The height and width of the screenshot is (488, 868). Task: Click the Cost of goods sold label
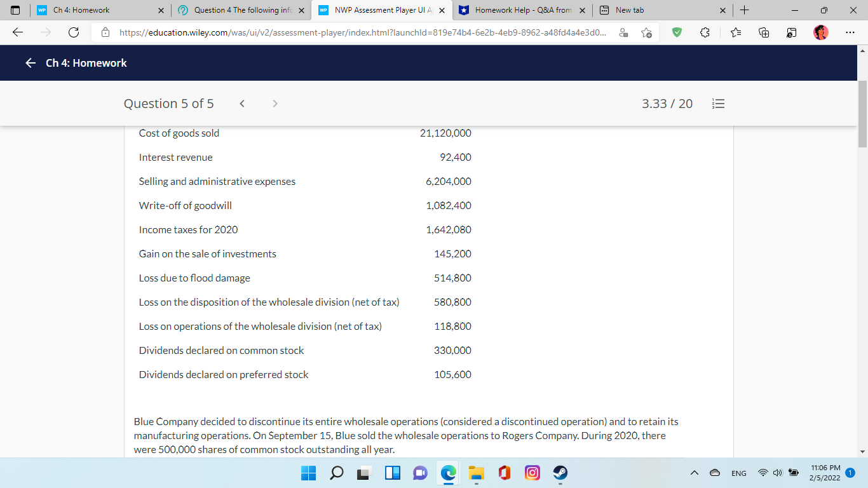179,133
